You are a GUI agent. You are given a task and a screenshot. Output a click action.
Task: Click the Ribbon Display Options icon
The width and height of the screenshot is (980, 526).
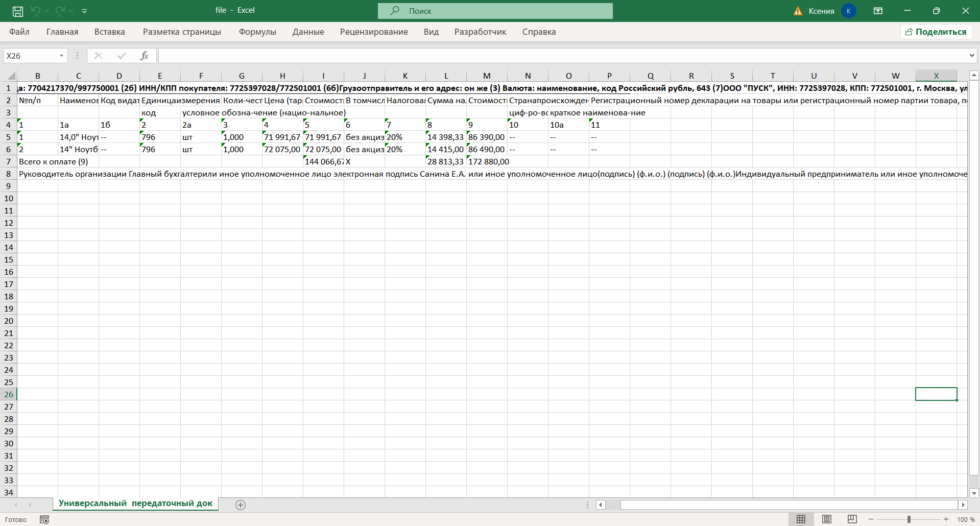click(x=878, y=11)
